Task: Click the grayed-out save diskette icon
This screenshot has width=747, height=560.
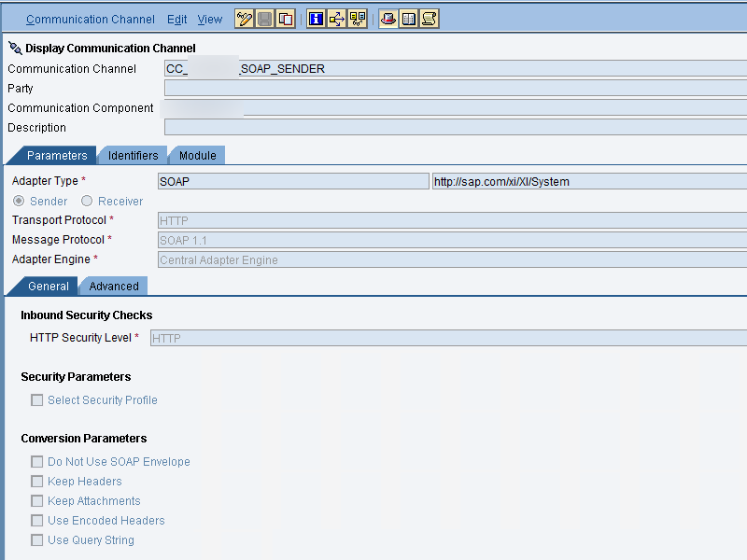Action: (265, 19)
